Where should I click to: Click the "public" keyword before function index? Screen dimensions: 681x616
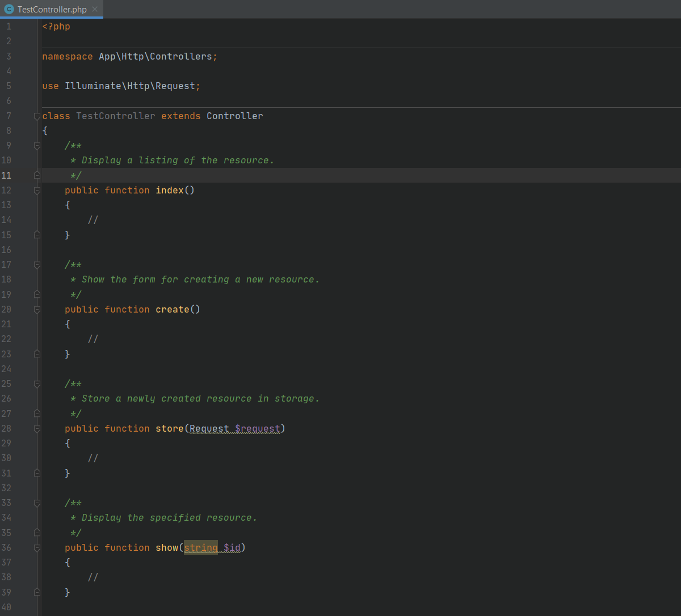pos(82,191)
